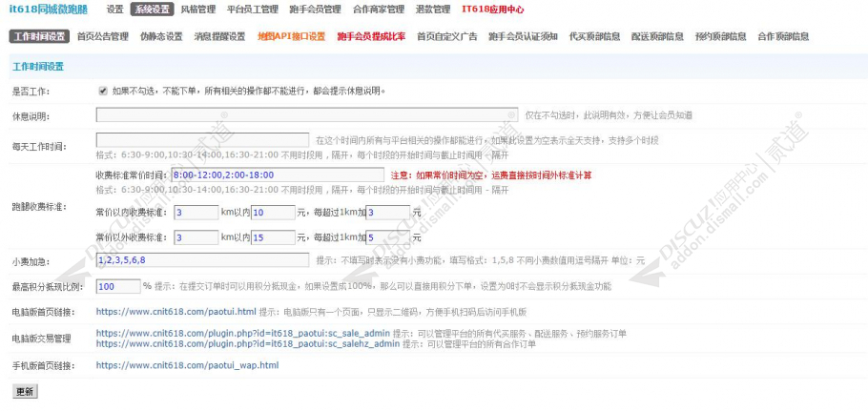Open the sc_sale_admin management link
Screen dimensions: 868x411
pyautogui.click(x=243, y=334)
